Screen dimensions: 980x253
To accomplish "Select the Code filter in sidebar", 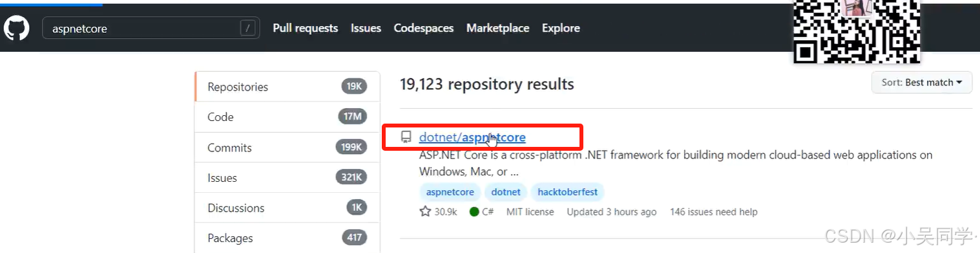I will (287, 117).
